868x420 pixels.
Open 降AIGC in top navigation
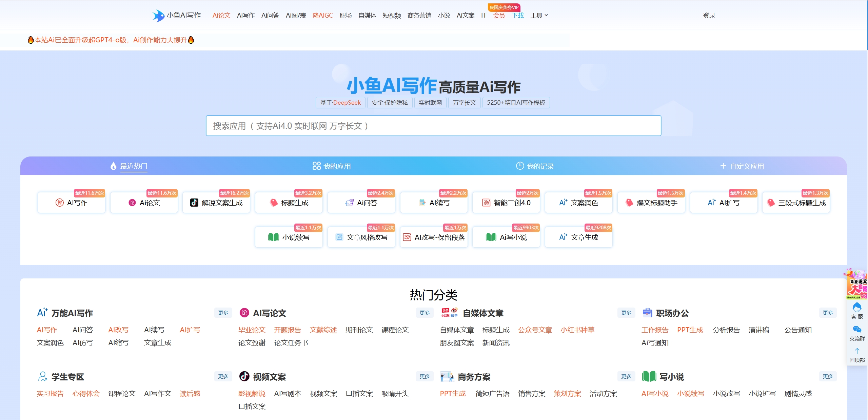point(322,16)
